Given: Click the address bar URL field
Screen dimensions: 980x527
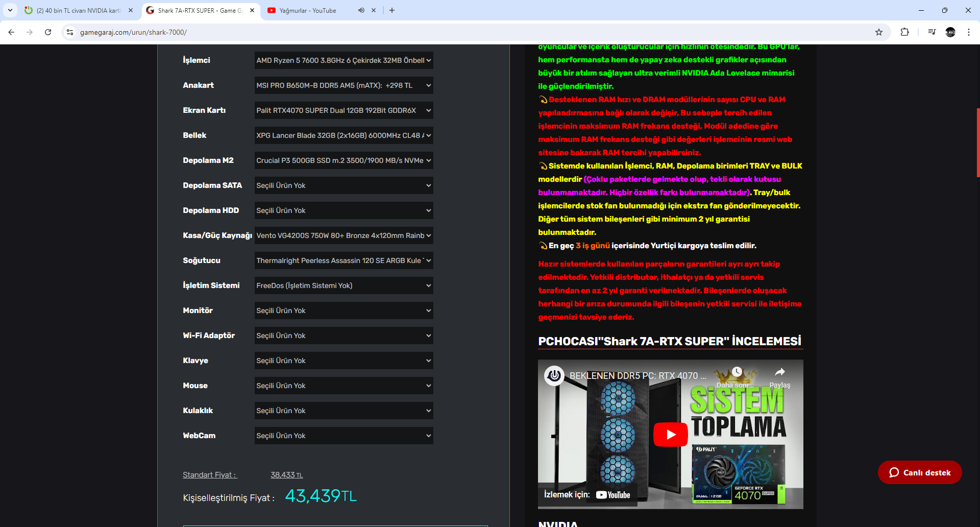Looking at the screenshot, I should (x=475, y=32).
